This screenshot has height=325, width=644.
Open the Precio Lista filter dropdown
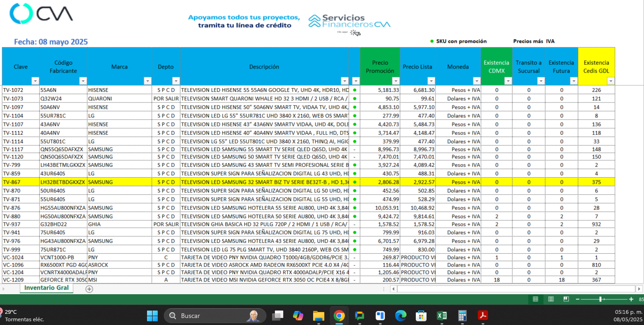[431, 81]
